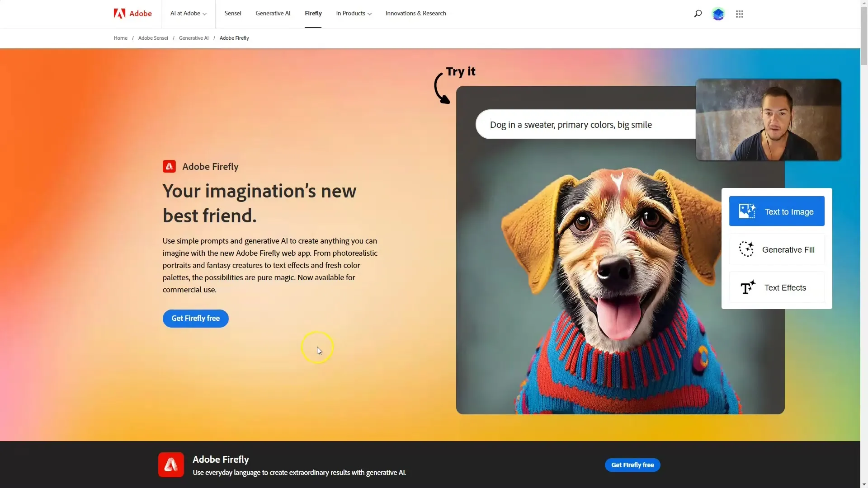This screenshot has height=488, width=868.
Task: Click the Text Effects T icon
Action: coord(747,287)
